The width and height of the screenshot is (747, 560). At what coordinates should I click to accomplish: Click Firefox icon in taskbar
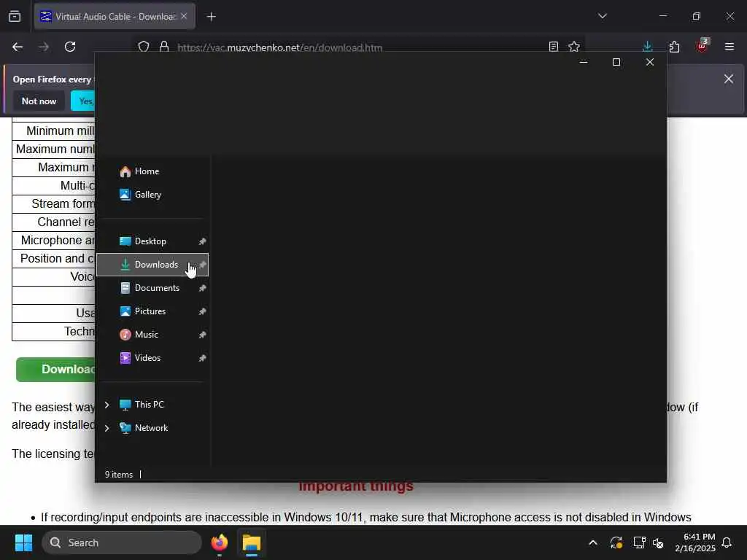click(220, 542)
